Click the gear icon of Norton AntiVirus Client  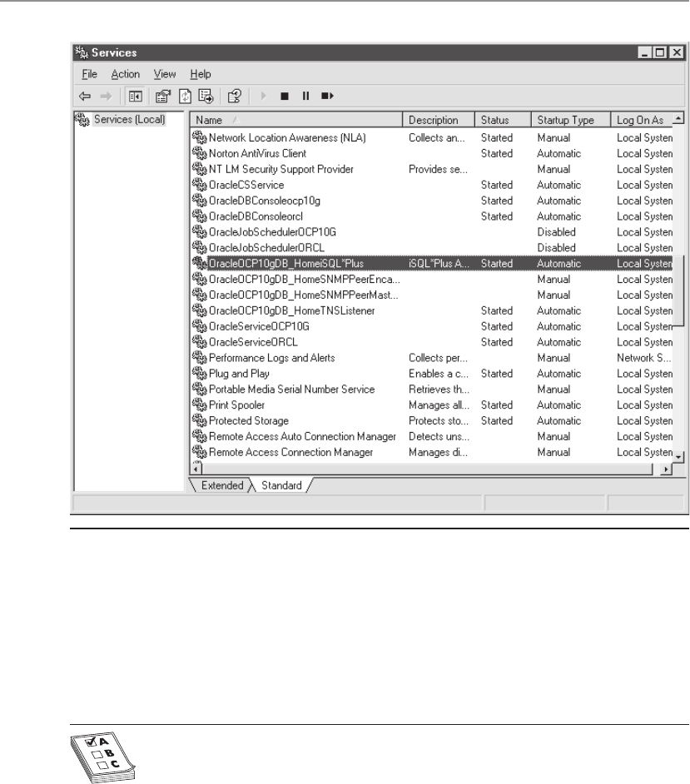[200, 153]
